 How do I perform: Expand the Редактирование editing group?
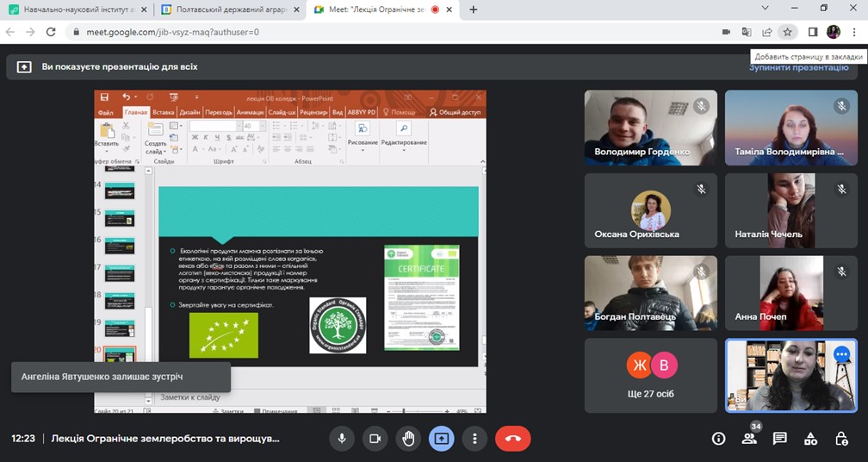tap(404, 138)
